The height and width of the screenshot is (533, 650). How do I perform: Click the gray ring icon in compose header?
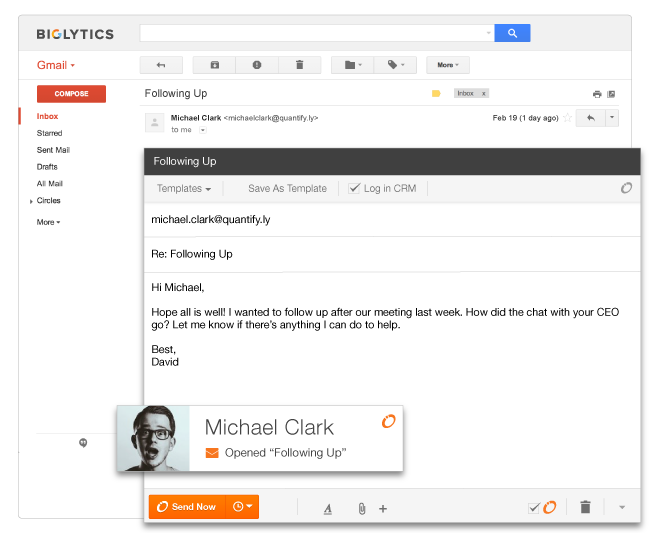(x=626, y=188)
